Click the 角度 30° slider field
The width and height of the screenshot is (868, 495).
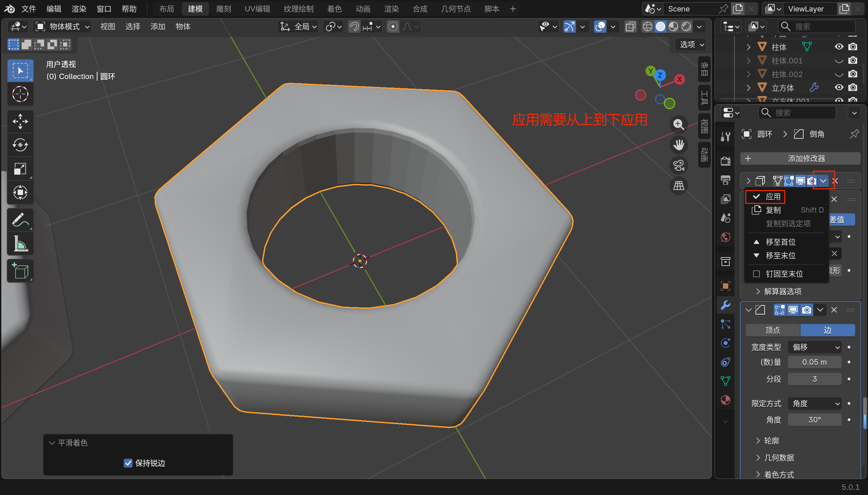pos(814,420)
